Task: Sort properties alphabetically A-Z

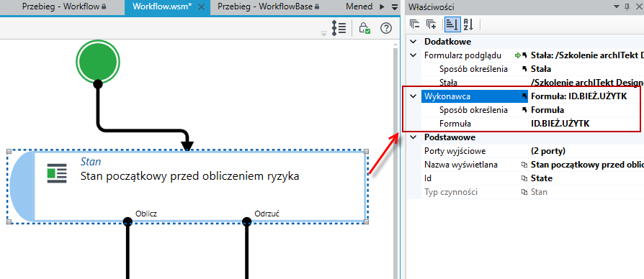Action: tap(469, 25)
